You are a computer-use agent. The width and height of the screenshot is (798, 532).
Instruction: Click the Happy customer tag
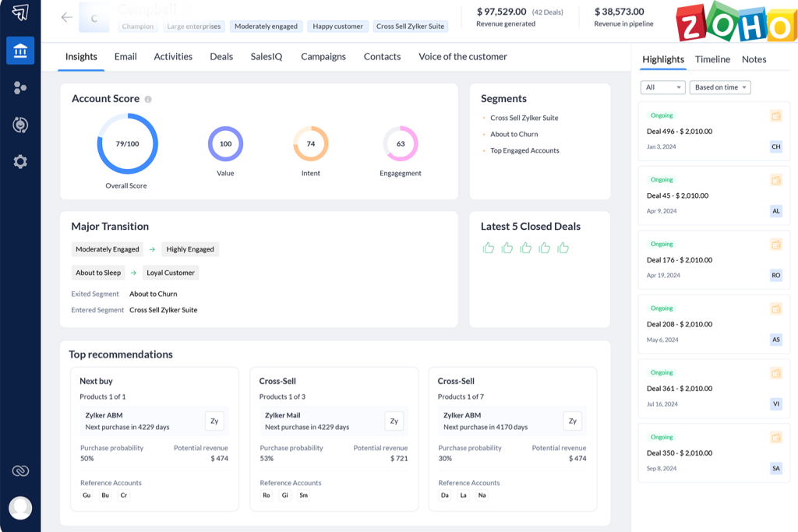tap(338, 26)
